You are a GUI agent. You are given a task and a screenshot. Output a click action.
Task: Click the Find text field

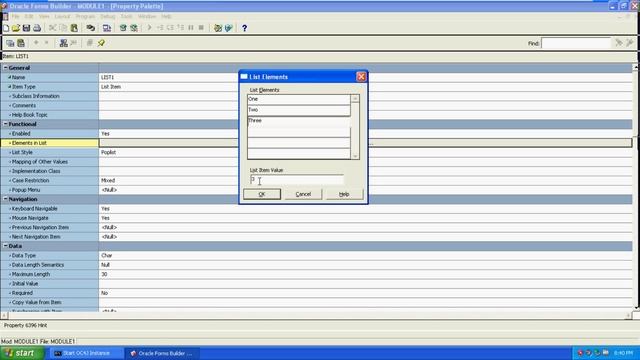point(576,43)
